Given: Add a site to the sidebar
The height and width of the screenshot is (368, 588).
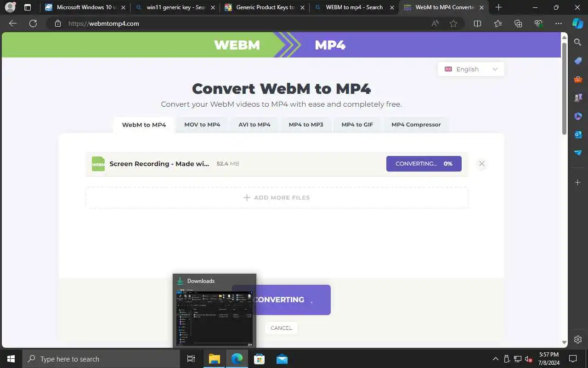Looking at the screenshot, I should [x=578, y=183].
